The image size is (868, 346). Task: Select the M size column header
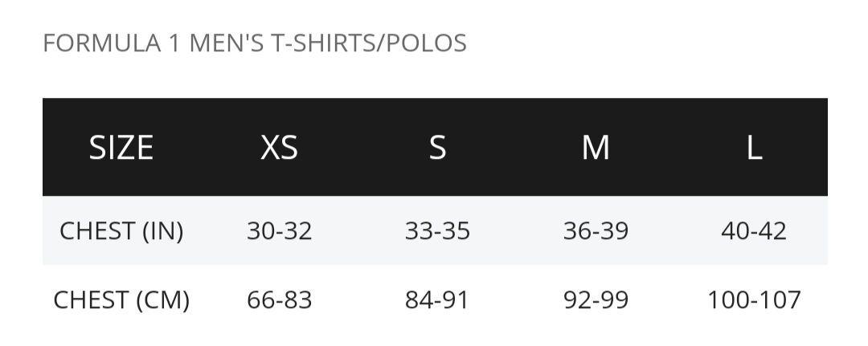(596, 148)
